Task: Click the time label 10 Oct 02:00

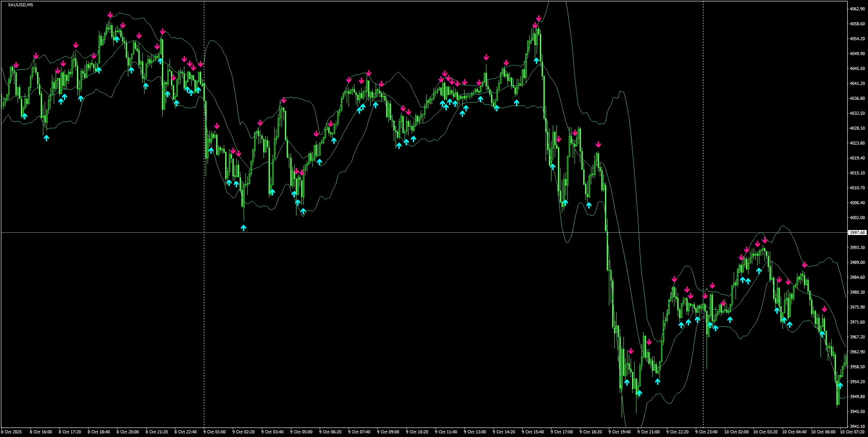Action: (x=736, y=432)
